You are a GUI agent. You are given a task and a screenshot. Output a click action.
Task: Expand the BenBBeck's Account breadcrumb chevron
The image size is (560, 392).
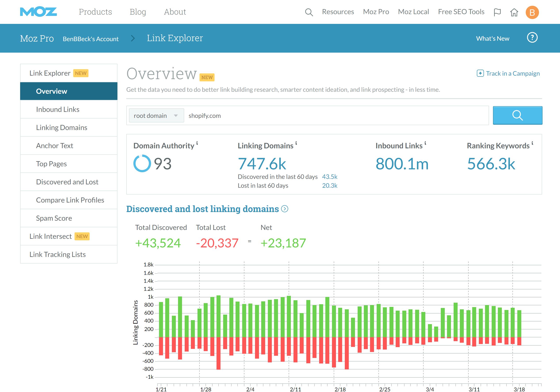point(133,38)
